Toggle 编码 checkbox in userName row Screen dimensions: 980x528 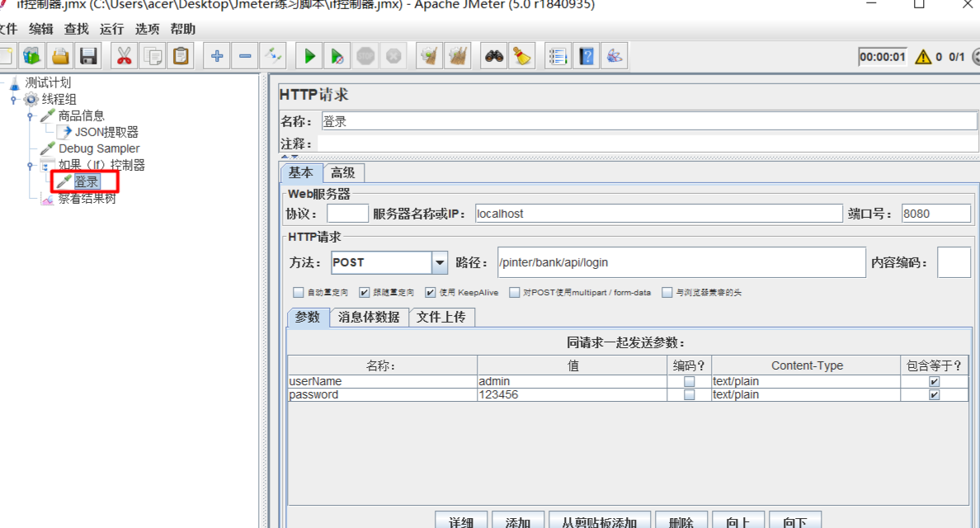coord(690,381)
